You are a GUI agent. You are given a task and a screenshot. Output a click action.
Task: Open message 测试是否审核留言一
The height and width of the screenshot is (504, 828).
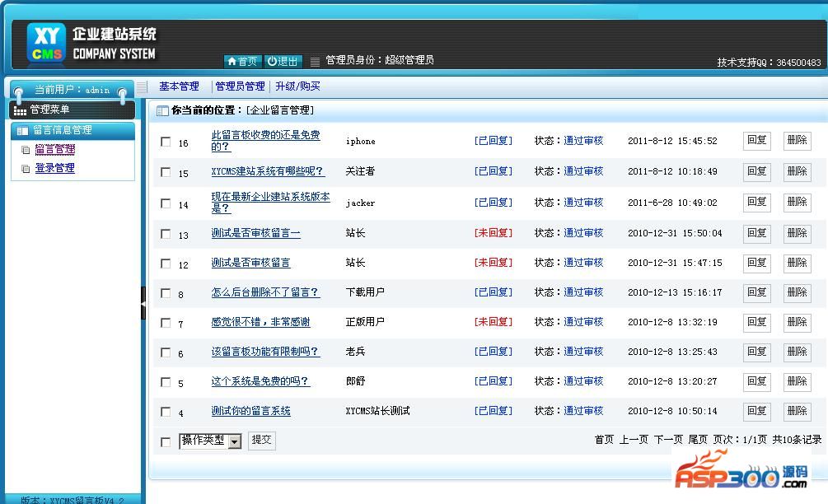(x=255, y=233)
